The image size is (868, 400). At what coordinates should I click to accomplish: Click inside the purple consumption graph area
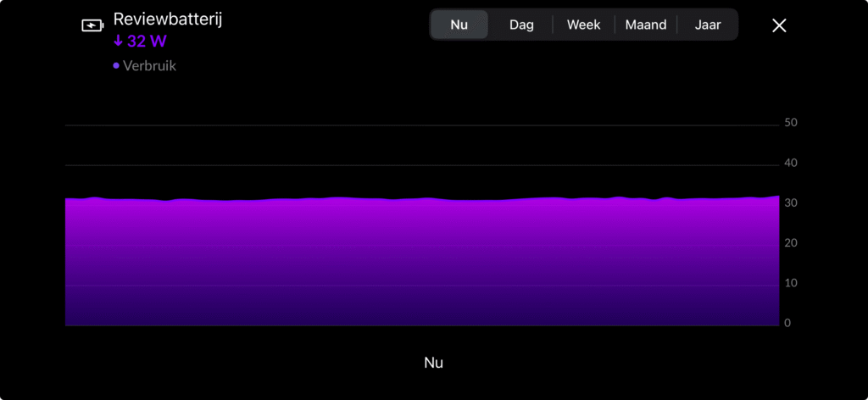[421, 263]
